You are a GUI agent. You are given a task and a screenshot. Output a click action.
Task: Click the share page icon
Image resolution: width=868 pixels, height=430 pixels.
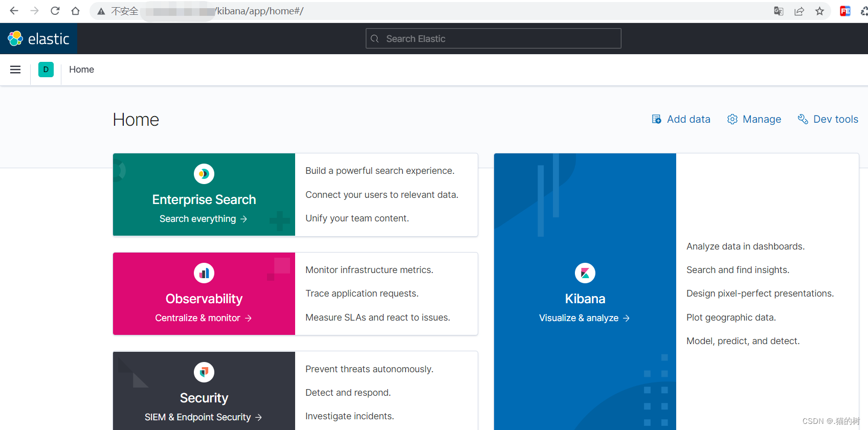pyautogui.click(x=799, y=11)
